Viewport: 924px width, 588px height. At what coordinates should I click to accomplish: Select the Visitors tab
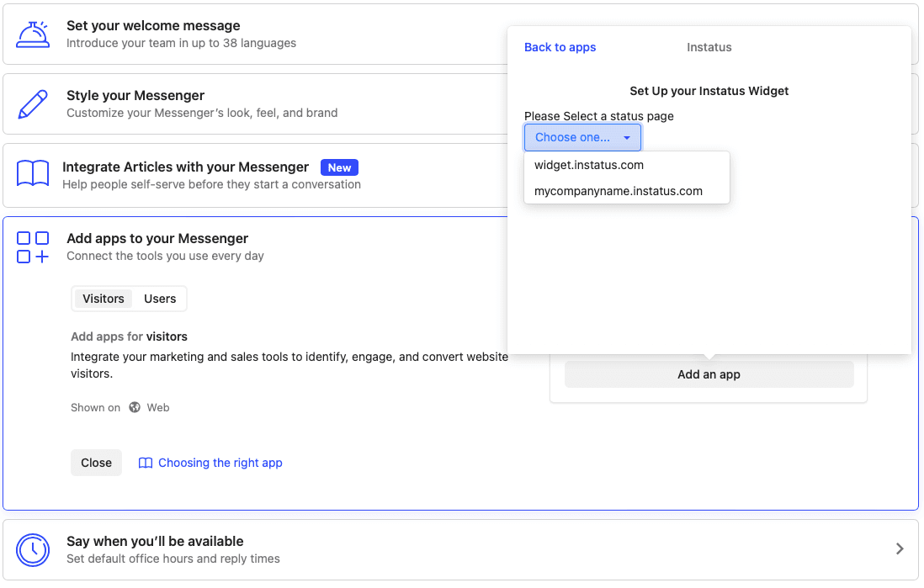point(103,299)
